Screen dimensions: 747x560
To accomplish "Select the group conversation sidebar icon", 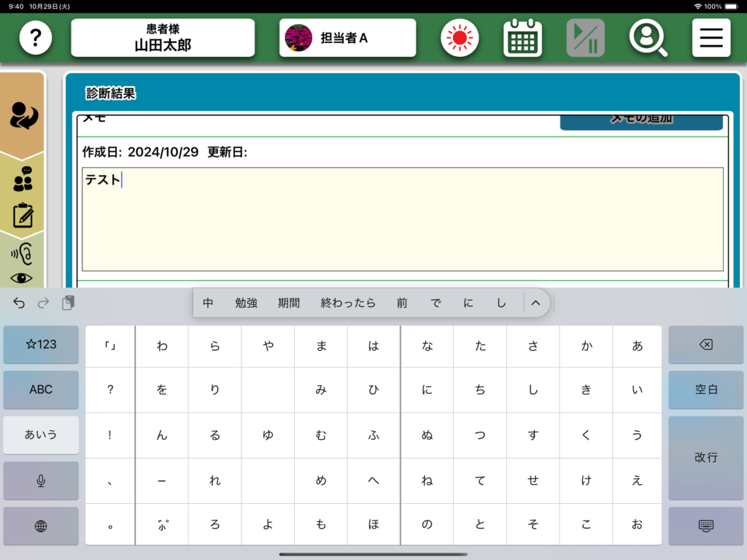I will (x=23, y=179).
